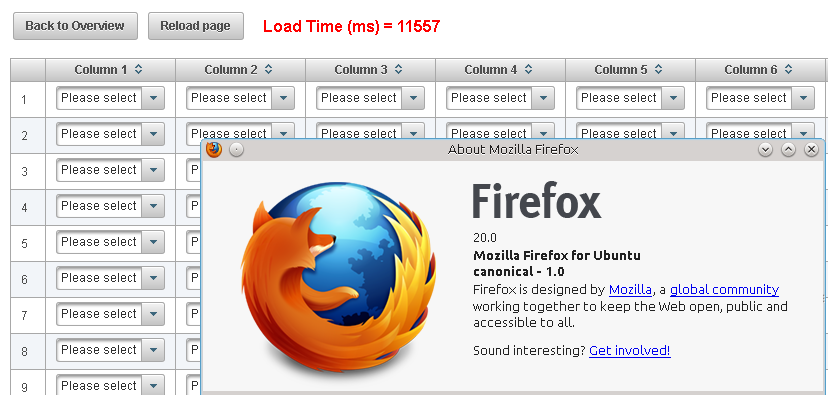Screen dimensions: 828x395
Task: Open row 6 Column 1 dropdown
Action: coord(110,278)
